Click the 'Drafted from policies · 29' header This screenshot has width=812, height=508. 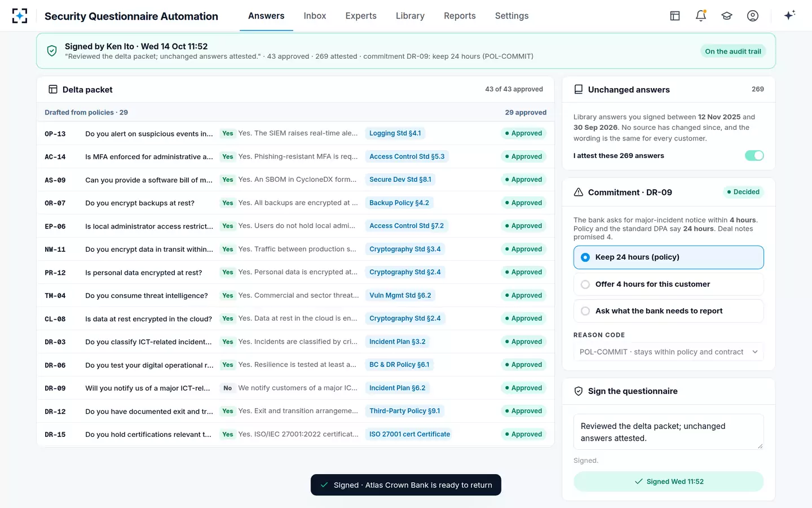point(86,112)
